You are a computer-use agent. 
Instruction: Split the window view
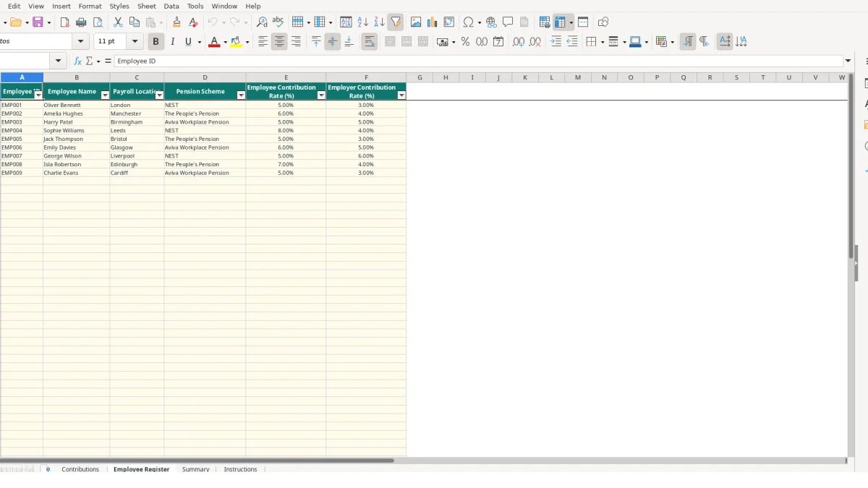583,22
